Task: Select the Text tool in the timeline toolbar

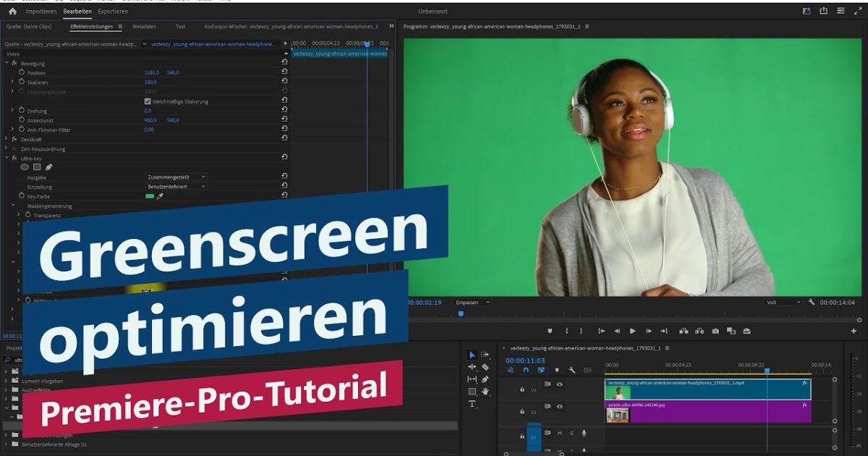Action: 473,403
